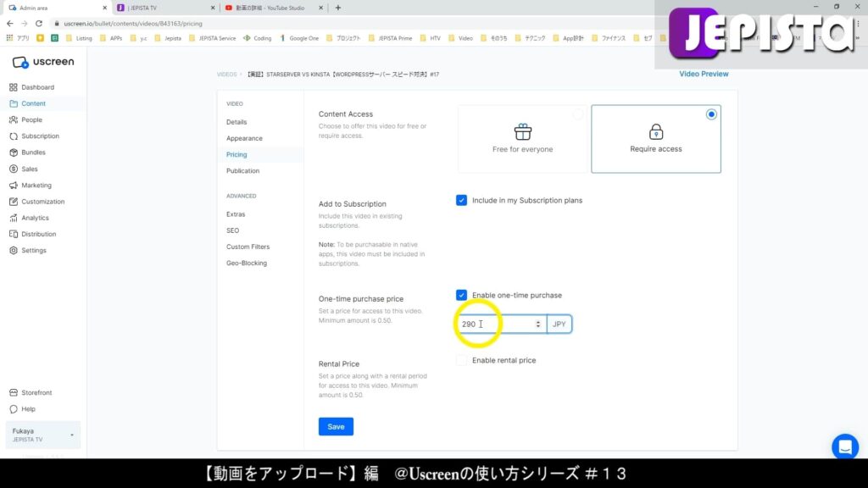
Task: Open the Bundles box icon
Action: pyautogui.click(x=14, y=152)
